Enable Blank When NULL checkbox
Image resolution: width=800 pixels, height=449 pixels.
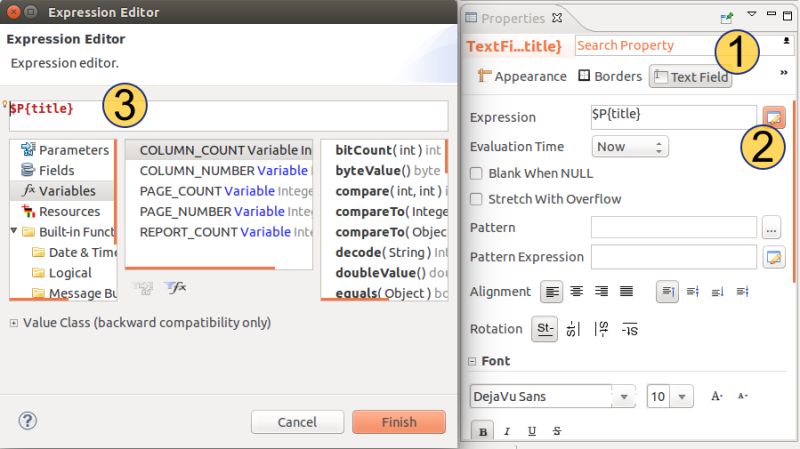(476, 173)
